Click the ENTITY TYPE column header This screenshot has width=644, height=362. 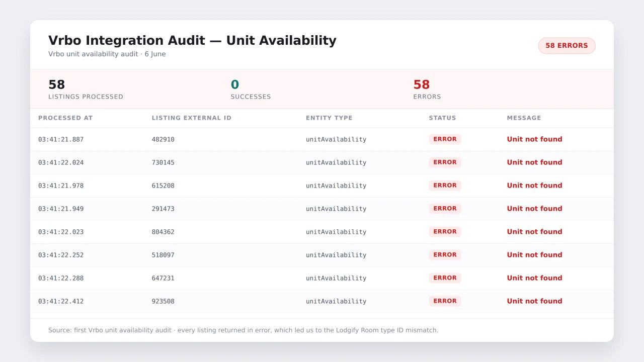coord(329,118)
